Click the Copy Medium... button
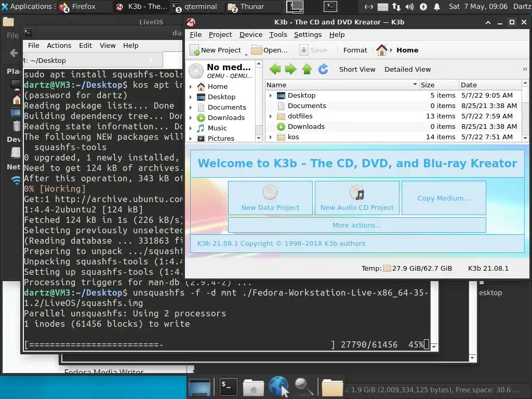 click(444, 198)
